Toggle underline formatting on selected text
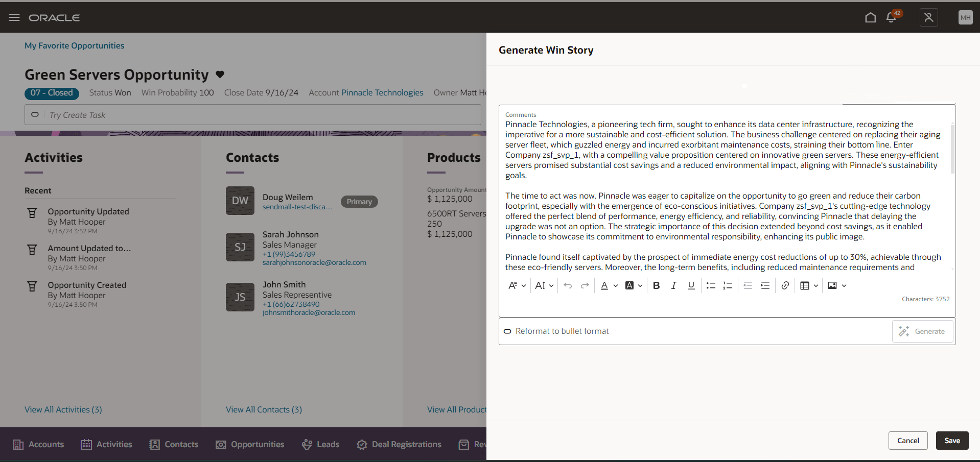This screenshot has height=462, width=980. 691,285
